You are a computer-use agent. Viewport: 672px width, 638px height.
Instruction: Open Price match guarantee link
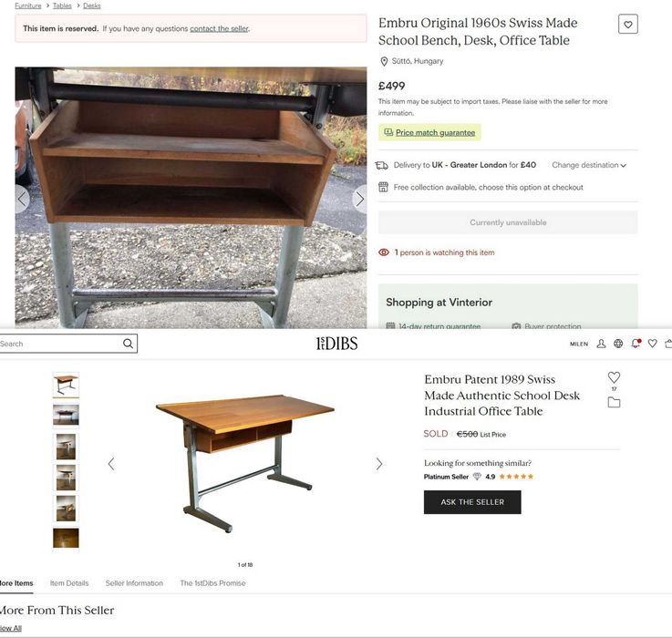pyautogui.click(x=436, y=133)
